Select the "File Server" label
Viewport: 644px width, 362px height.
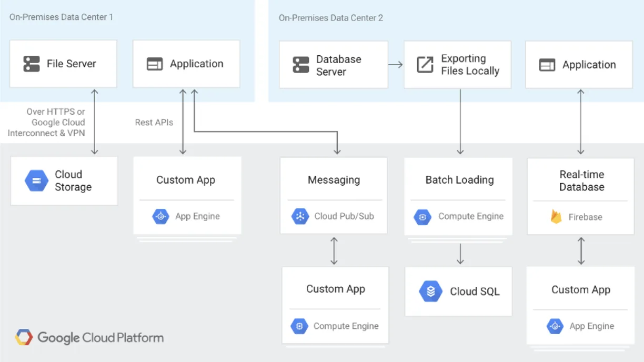pyautogui.click(x=72, y=64)
